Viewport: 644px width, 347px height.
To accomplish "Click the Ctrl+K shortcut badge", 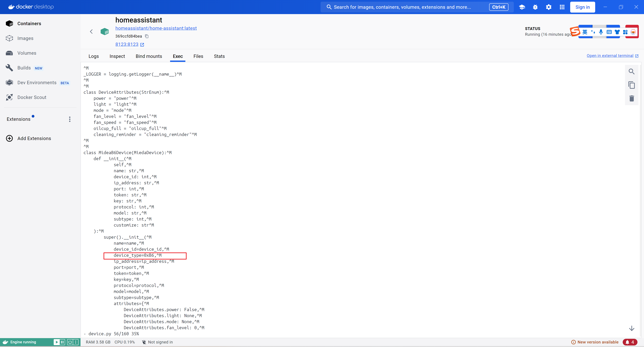I will pos(499,7).
